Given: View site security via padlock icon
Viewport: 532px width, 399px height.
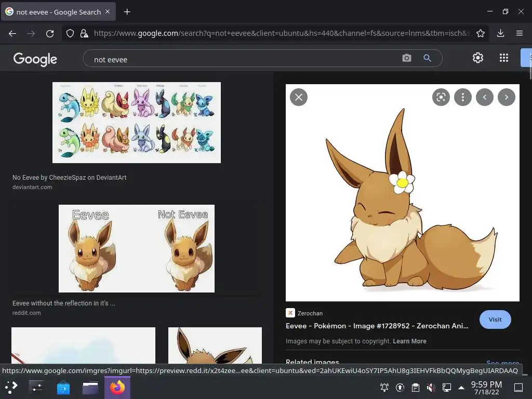Looking at the screenshot, I should point(84,33).
